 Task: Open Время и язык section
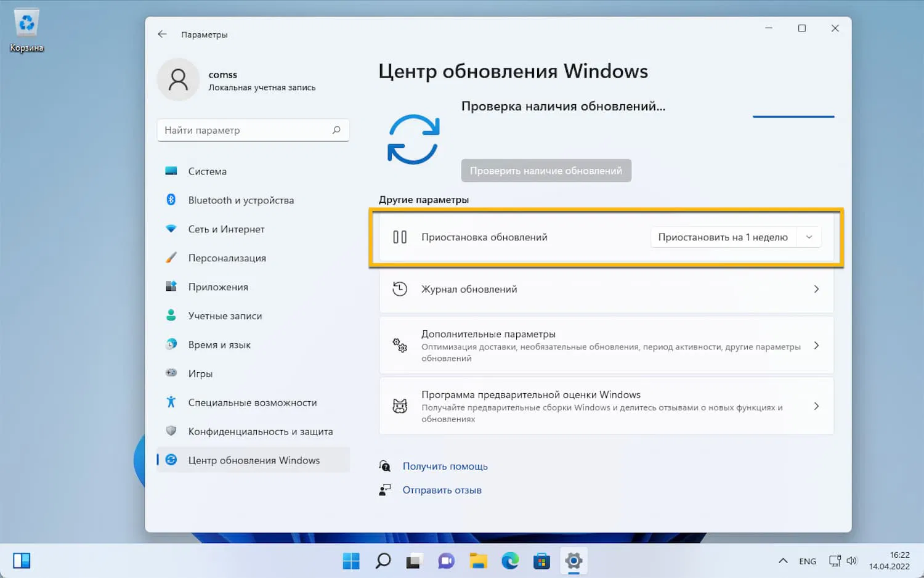tap(253, 345)
